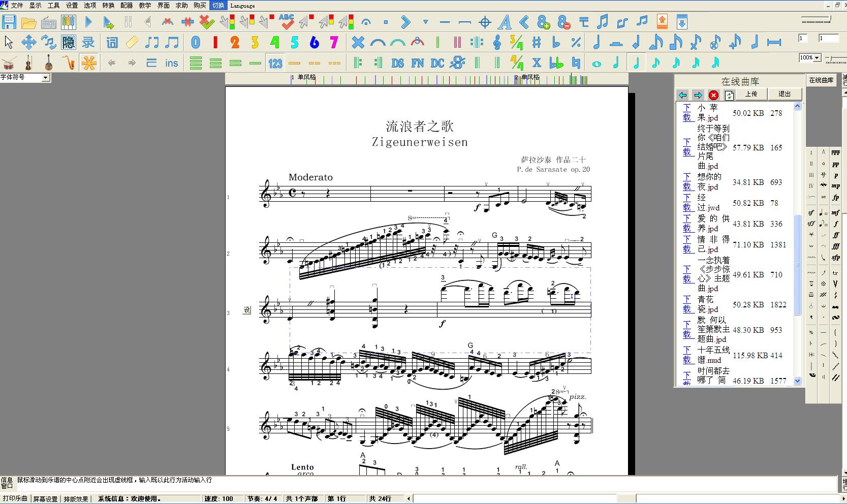Click the ins insert mode icon
The image size is (847, 504).
172,63
